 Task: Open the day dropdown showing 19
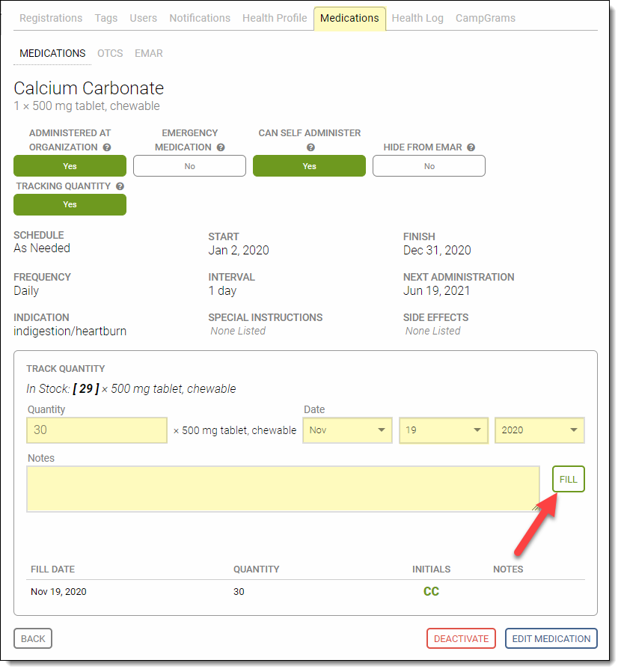(x=443, y=430)
